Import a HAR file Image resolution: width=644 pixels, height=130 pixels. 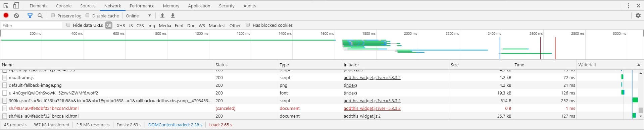pos(162,15)
